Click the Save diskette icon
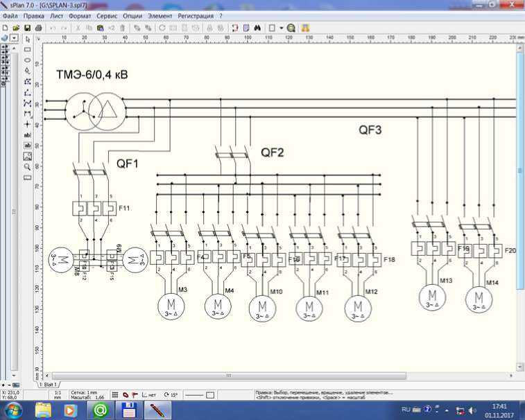525x420 pixels. (x=27, y=28)
